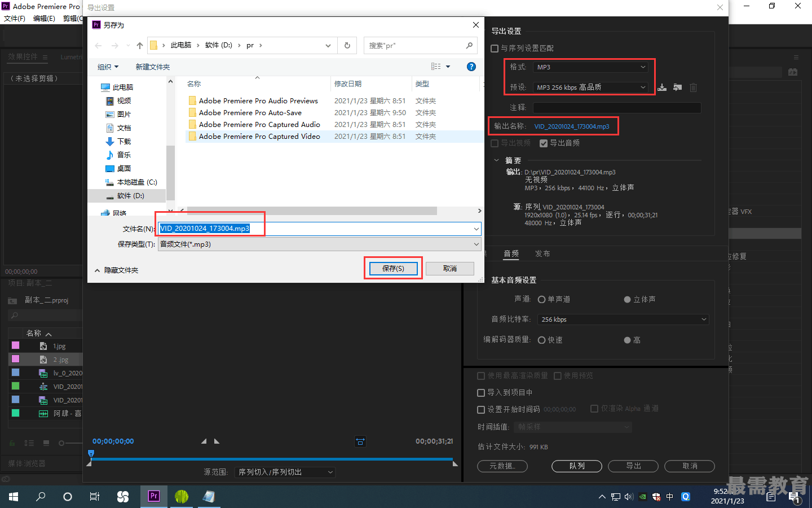Click taskbar search magnifier icon
Image resolution: width=812 pixels, height=508 pixels.
[x=41, y=497]
